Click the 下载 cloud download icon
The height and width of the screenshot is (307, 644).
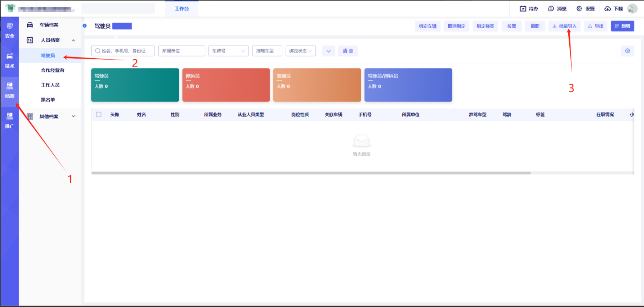coord(608,9)
